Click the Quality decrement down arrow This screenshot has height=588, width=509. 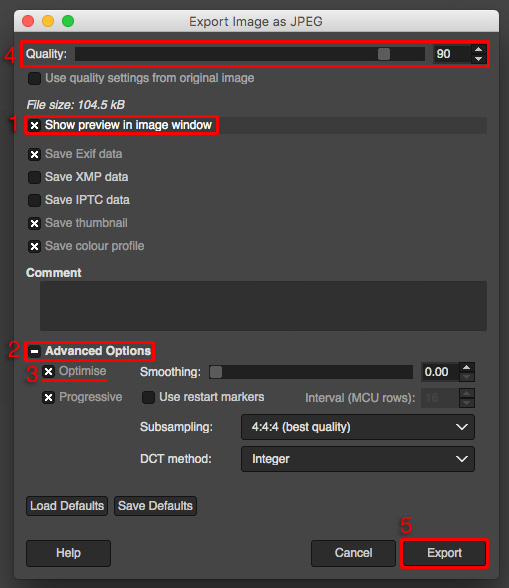478,58
